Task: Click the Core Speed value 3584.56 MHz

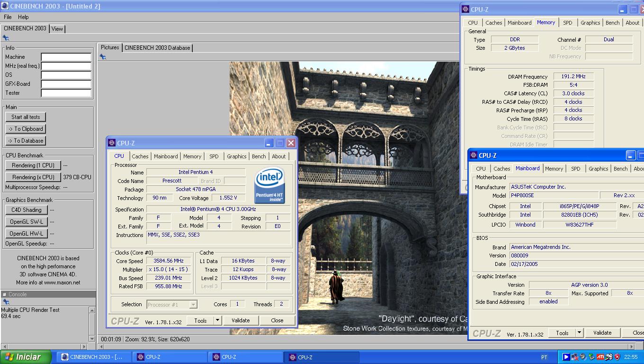Action: pos(168,261)
